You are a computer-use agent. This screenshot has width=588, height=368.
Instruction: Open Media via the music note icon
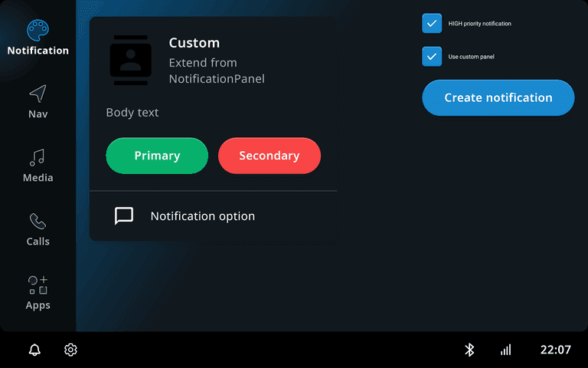[38, 158]
